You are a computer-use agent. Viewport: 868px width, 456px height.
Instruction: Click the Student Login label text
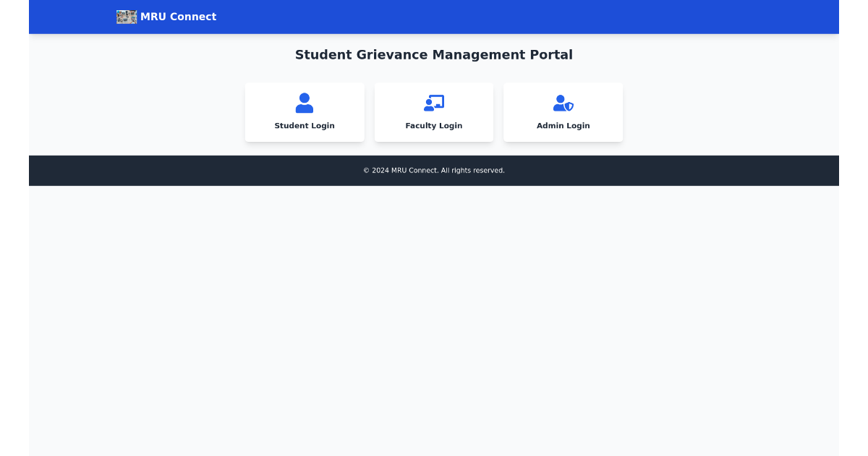305,125
